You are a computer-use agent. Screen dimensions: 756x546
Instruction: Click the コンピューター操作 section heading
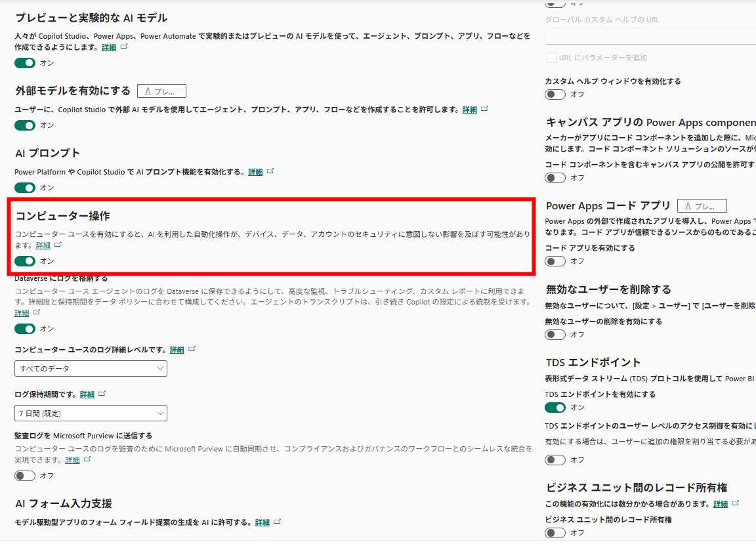point(63,216)
